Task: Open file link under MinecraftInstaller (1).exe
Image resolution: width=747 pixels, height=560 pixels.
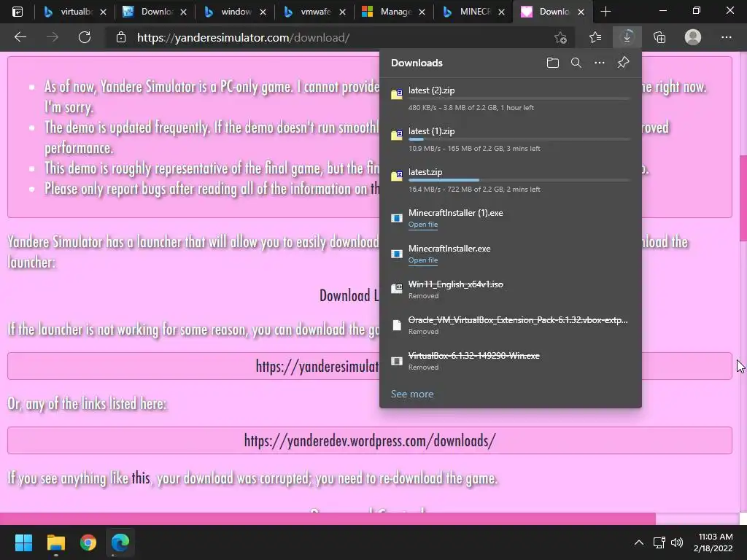Action: tap(423, 225)
